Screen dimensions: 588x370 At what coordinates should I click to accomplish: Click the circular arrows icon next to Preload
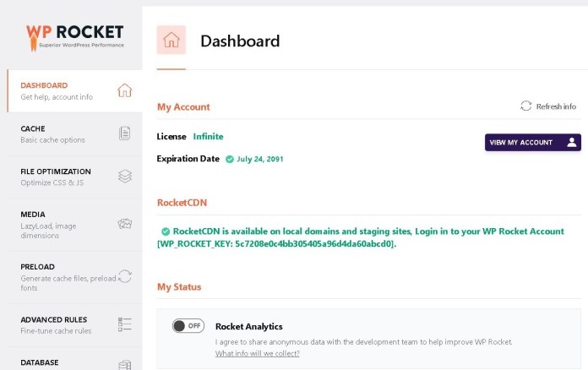(125, 276)
